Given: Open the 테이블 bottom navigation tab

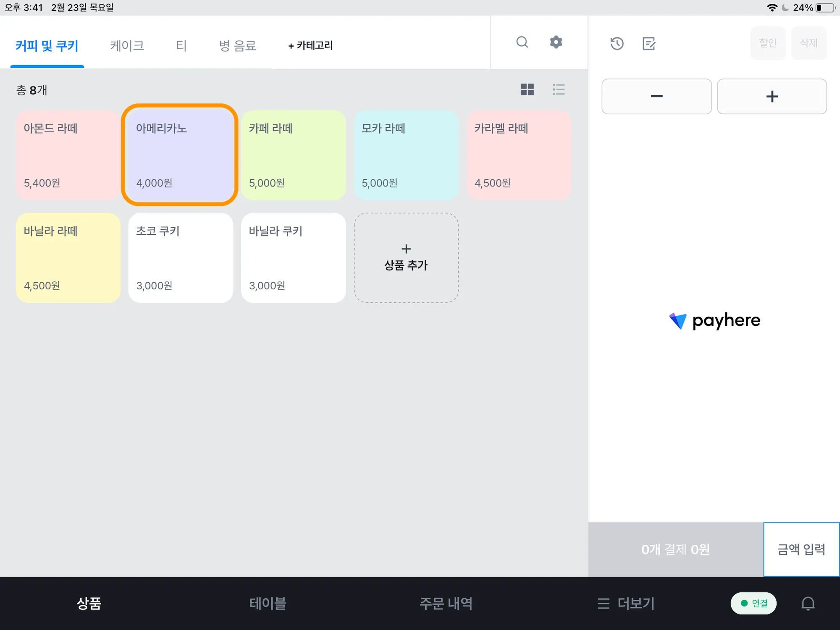Looking at the screenshot, I should pyautogui.click(x=268, y=604).
